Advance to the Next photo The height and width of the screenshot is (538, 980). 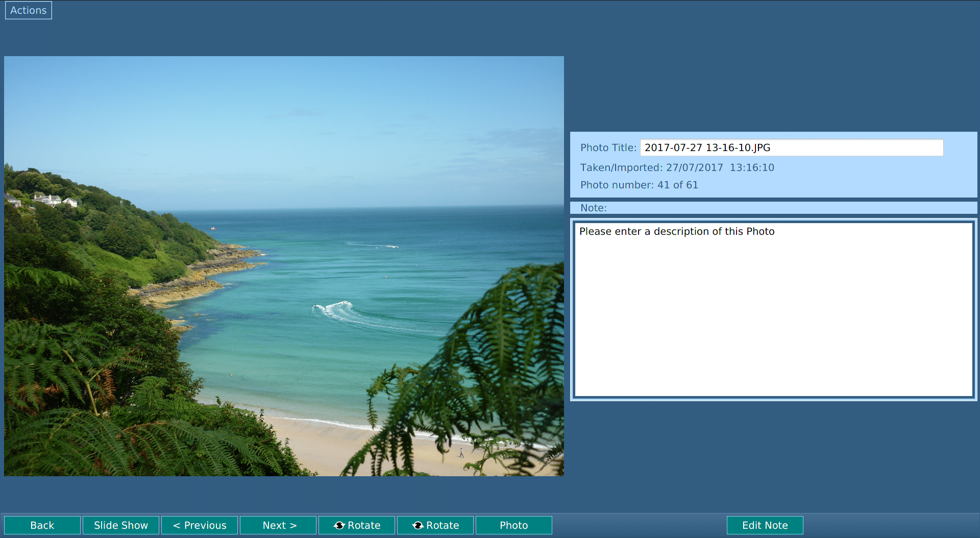pyautogui.click(x=278, y=525)
